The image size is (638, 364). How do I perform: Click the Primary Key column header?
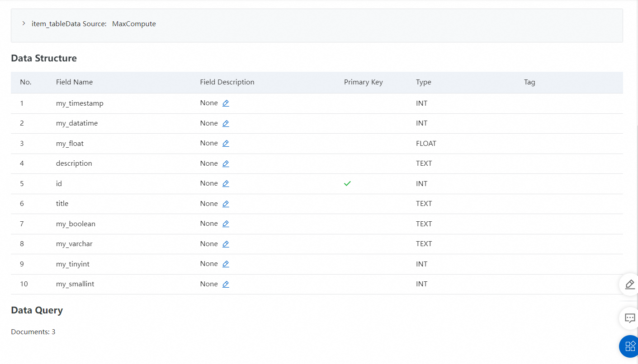point(363,82)
